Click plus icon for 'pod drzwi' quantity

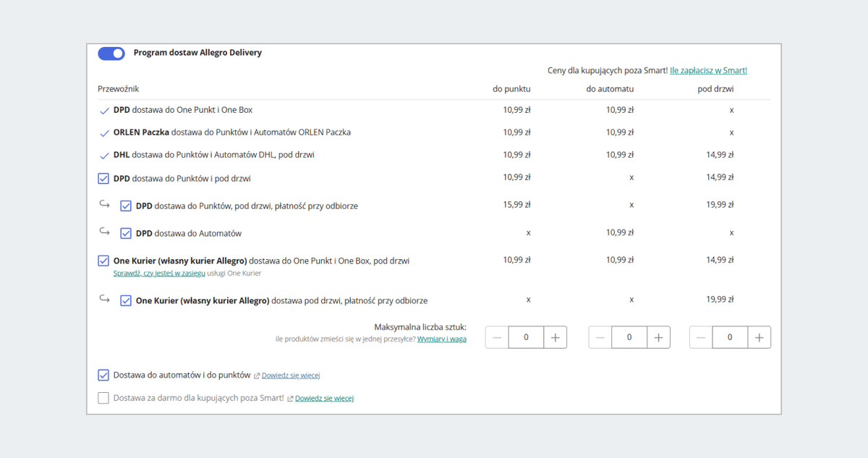click(x=759, y=337)
